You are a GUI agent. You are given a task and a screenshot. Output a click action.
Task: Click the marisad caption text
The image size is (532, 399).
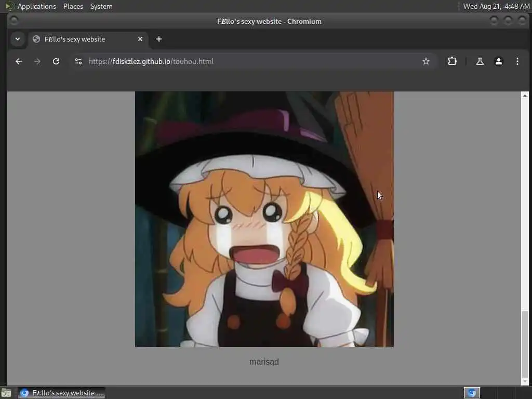(x=264, y=362)
